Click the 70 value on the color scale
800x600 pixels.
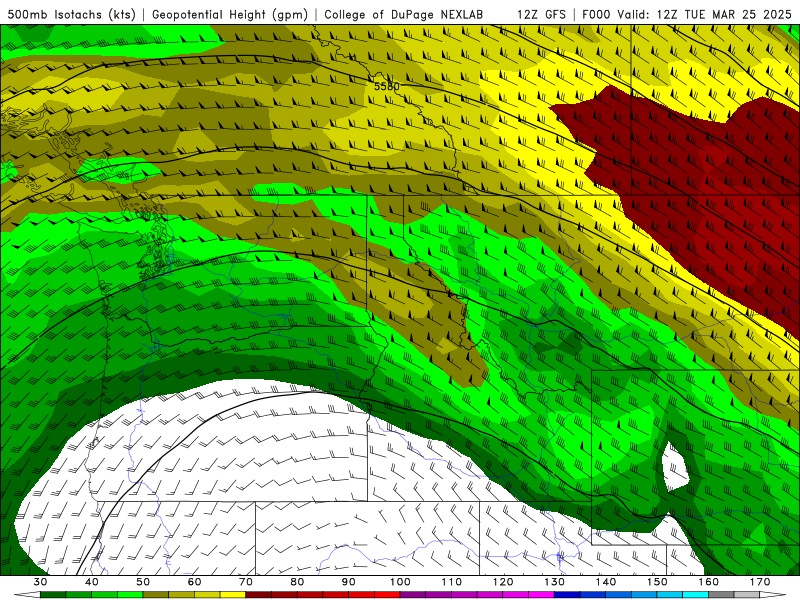pos(246,582)
